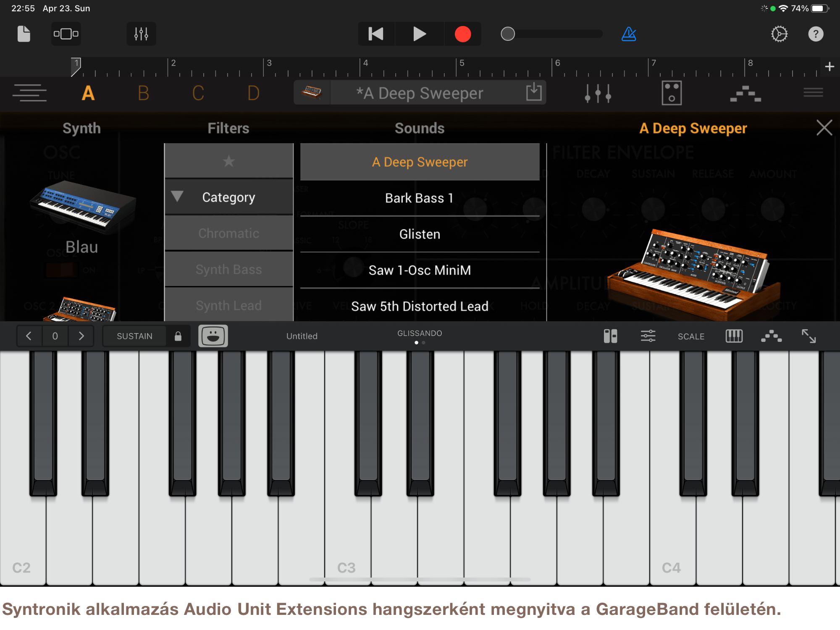Open the My Songs document browser
The height and width of the screenshot is (630, 840).
pos(24,34)
